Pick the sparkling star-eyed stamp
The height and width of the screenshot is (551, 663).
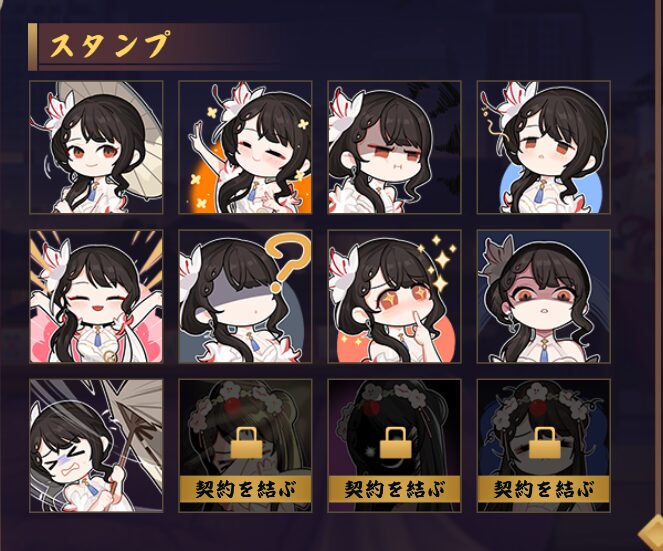395,296
